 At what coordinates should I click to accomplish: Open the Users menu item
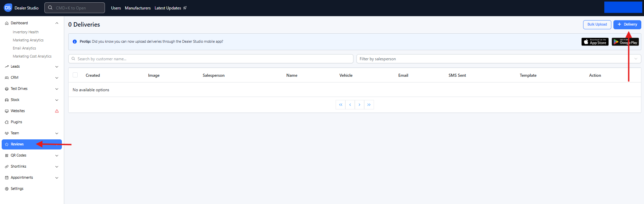tap(116, 8)
